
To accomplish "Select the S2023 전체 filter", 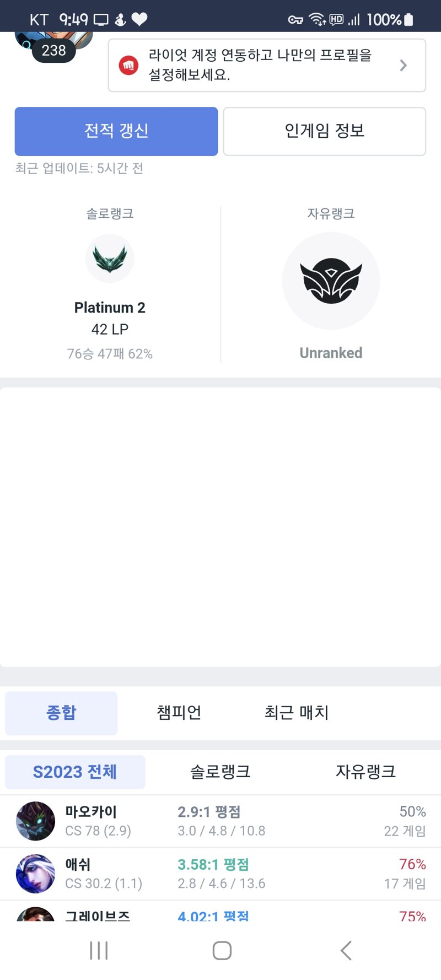I will (x=75, y=772).
